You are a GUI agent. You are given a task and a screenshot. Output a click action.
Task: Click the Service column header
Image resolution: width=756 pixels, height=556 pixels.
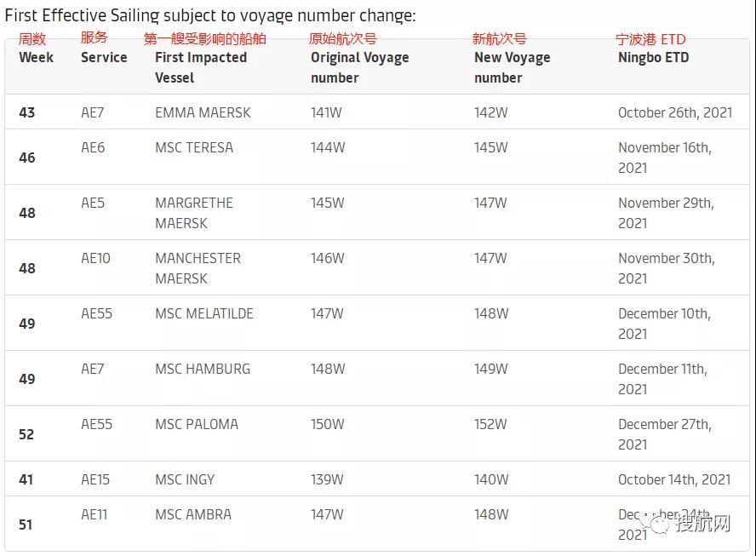coord(104,58)
